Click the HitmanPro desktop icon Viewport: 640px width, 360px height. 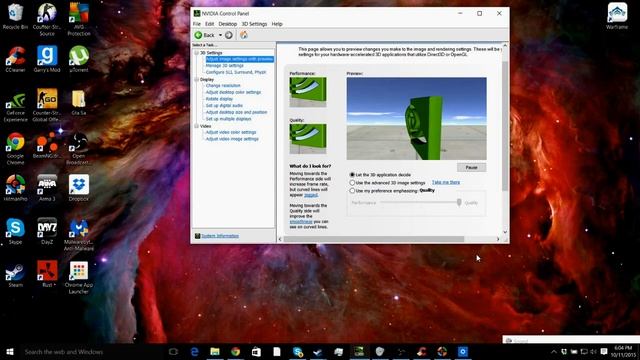tap(15, 185)
